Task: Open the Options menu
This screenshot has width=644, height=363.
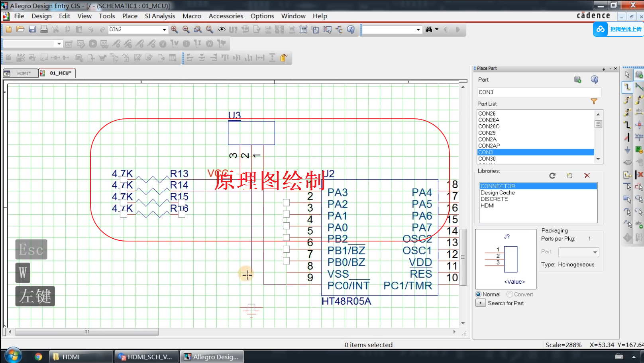Action: coord(262,16)
